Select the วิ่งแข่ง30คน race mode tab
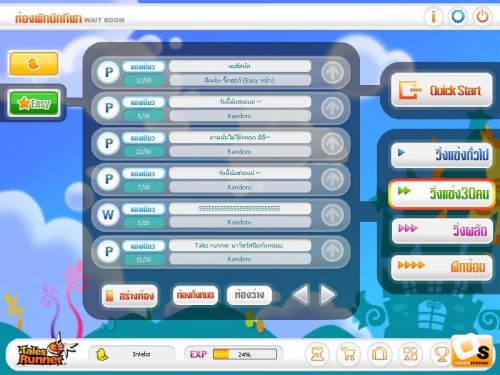Image resolution: width=500 pixels, height=375 pixels. [442, 194]
